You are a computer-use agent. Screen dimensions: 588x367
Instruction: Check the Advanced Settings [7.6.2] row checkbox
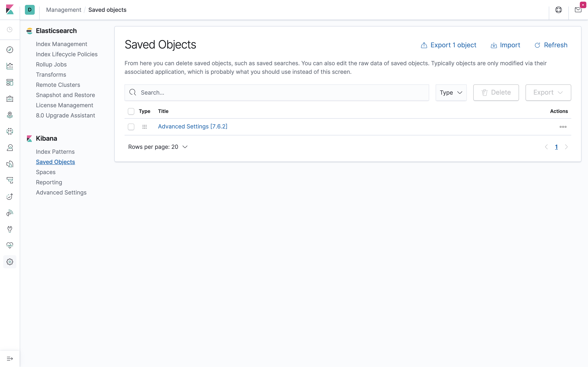click(x=131, y=127)
